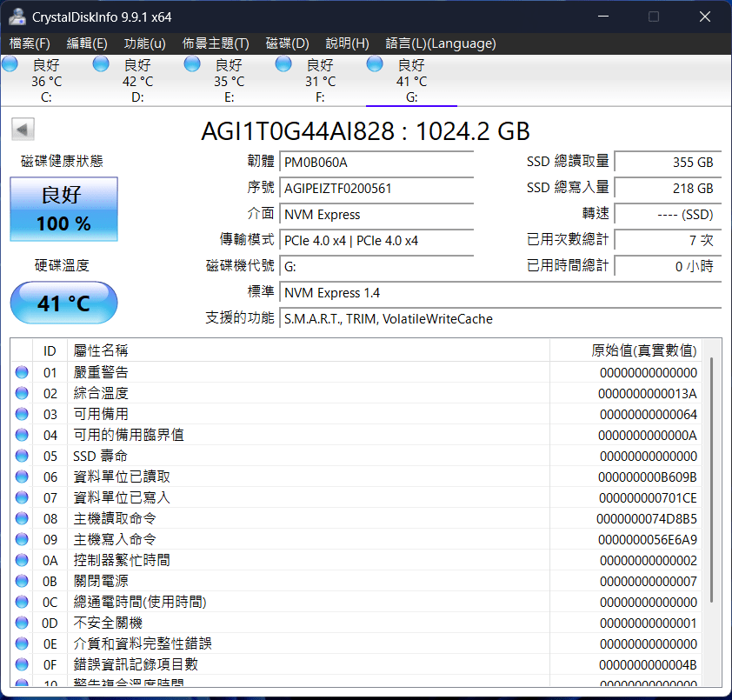Click status orb for attribute 0F 錯誤資訊記錄項目數
Image resolution: width=732 pixels, height=700 pixels.
[x=22, y=664]
